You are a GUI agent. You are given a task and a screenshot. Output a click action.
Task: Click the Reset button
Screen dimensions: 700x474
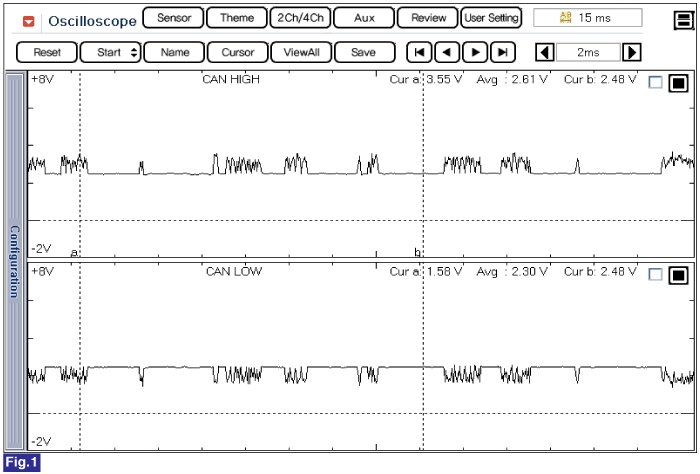pyautogui.click(x=47, y=52)
